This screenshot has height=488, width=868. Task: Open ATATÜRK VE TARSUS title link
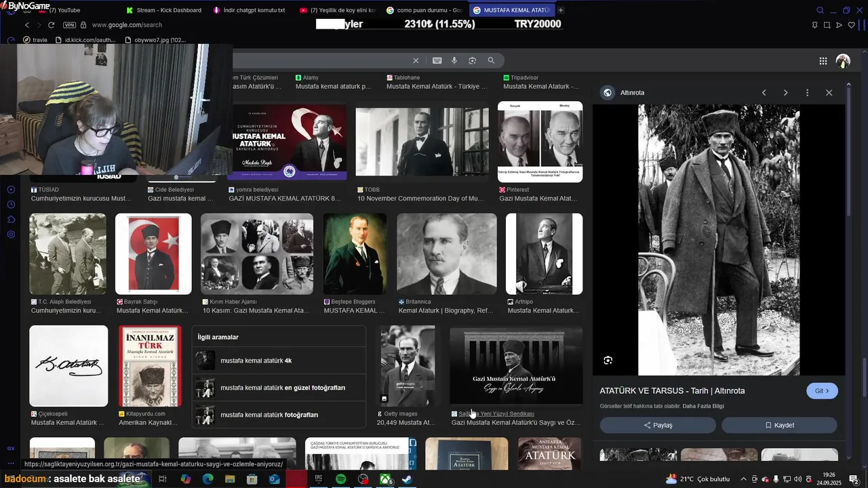(x=672, y=391)
